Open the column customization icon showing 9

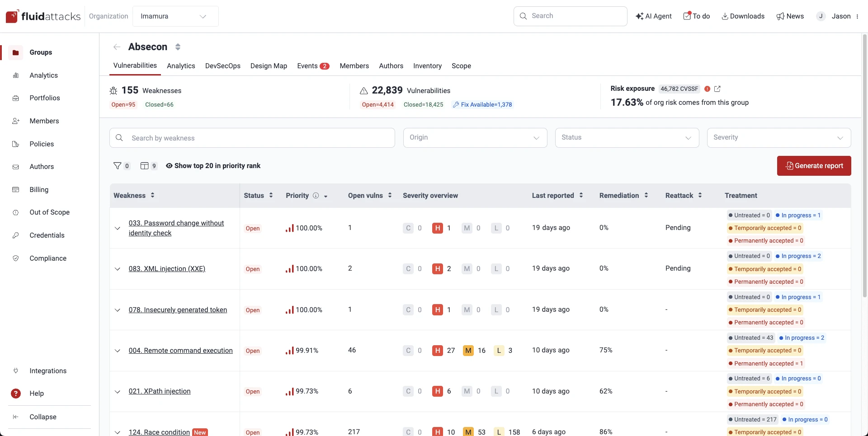[146, 166]
